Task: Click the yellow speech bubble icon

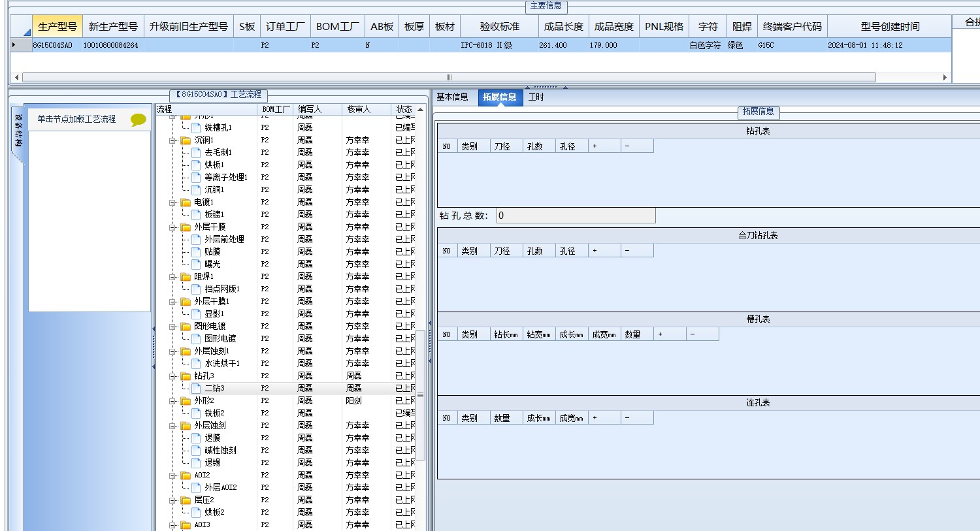Action: point(139,120)
